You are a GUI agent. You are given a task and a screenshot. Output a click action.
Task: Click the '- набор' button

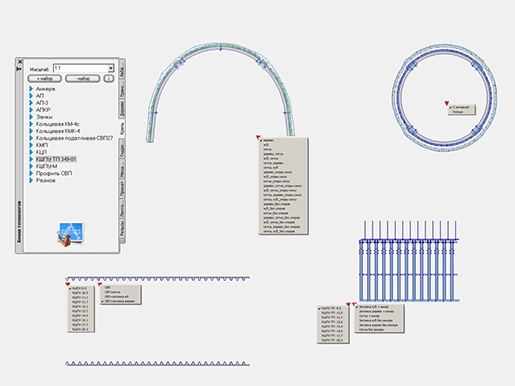83,79
